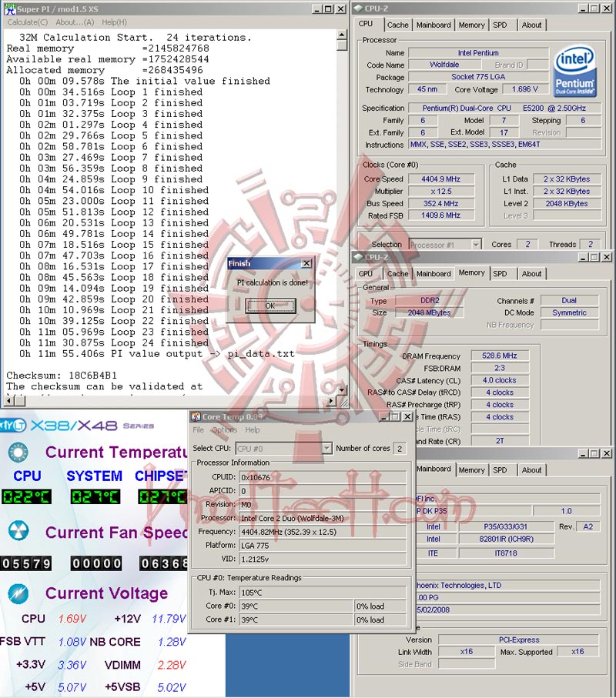The height and width of the screenshot is (698, 616).
Task: Select CPU tab in the top CPU-Z window
Action: point(366,24)
